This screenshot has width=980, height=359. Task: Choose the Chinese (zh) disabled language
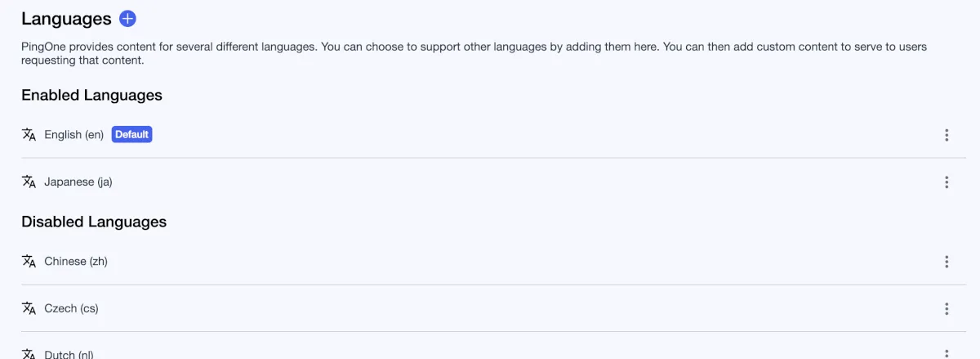click(76, 262)
